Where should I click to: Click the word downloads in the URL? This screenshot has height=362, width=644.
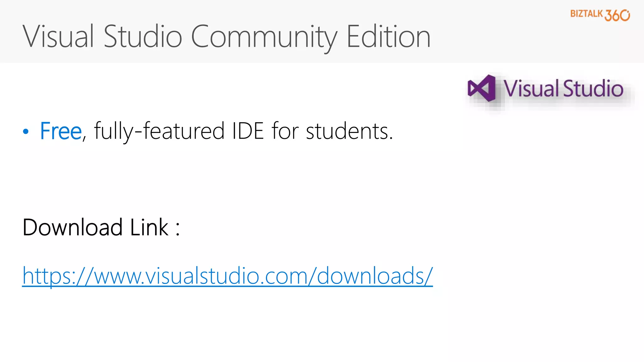point(371,276)
